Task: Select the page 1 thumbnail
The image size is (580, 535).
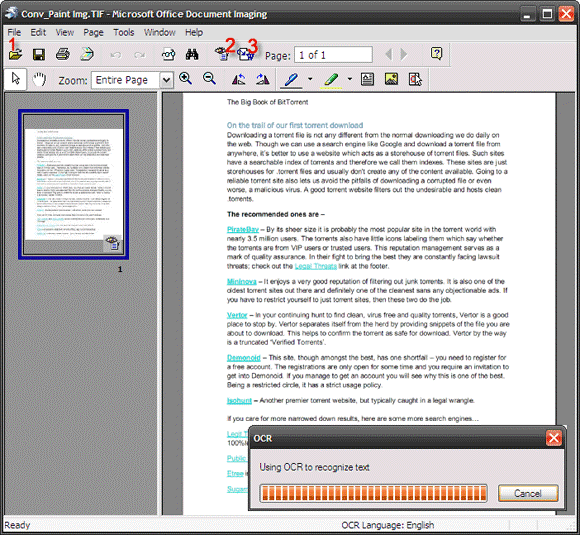Action: [x=74, y=184]
